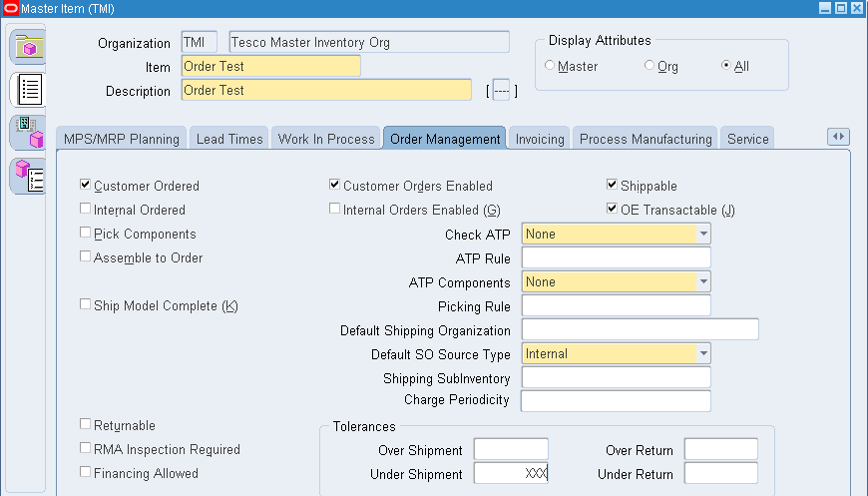This screenshot has width=868, height=496.
Task: Expand the ATP Components dropdown
Action: click(703, 281)
